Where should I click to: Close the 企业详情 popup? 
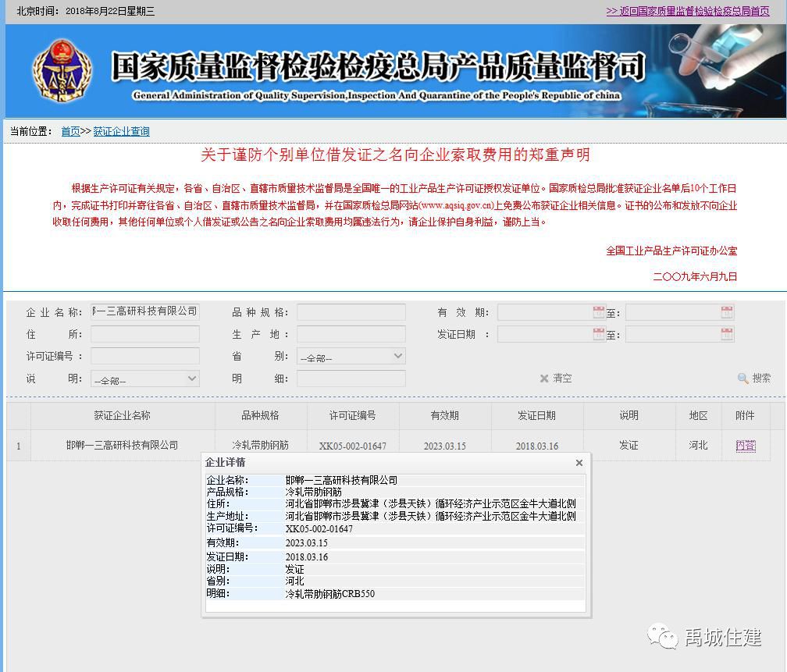(x=579, y=462)
